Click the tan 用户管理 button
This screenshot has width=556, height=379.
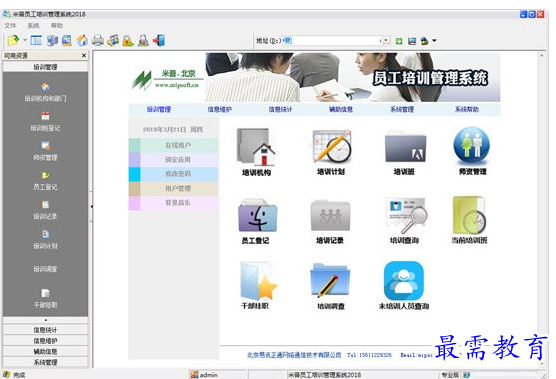[x=173, y=189]
